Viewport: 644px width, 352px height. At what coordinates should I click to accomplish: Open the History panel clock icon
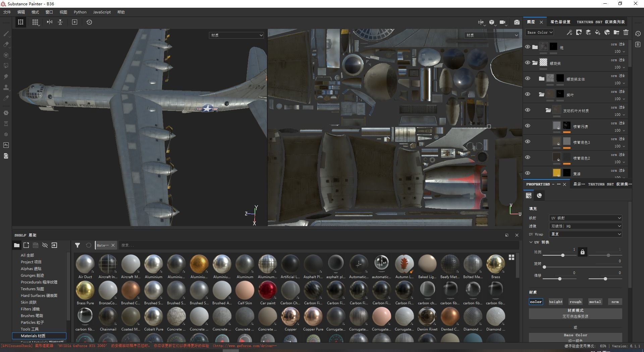(x=638, y=34)
